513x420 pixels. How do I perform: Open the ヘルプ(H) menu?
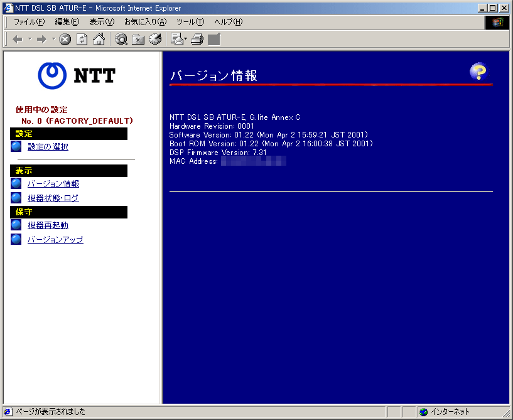229,22
